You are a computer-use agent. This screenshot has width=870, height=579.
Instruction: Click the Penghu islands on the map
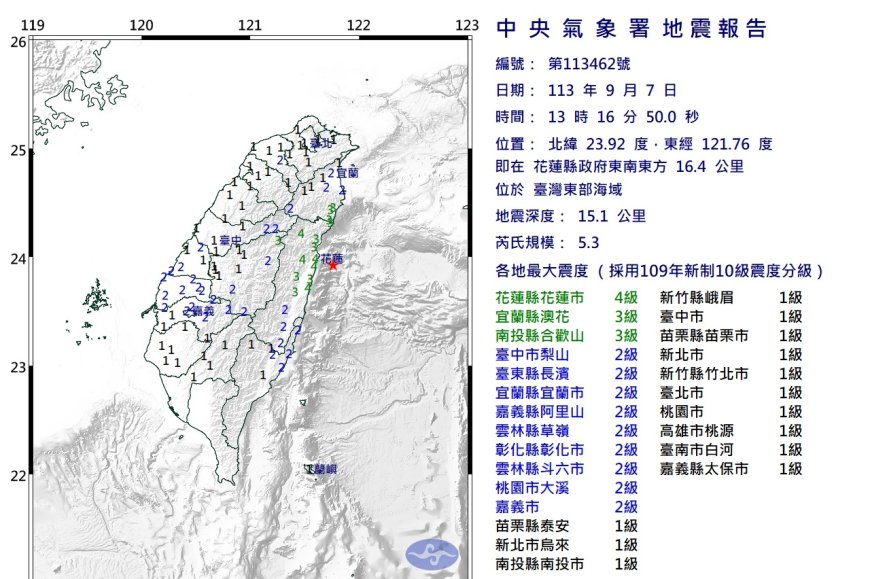(97, 297)
